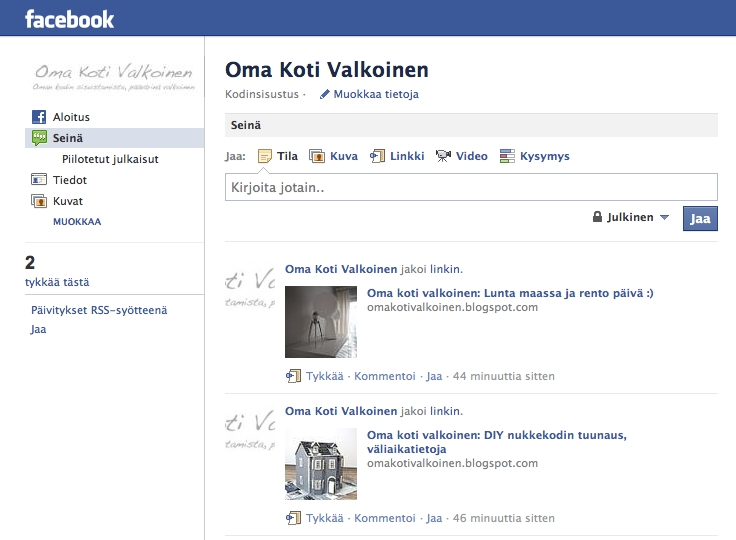Open the Kuvat section
Screen dimensions: 736x540
(x=68, y=201)
